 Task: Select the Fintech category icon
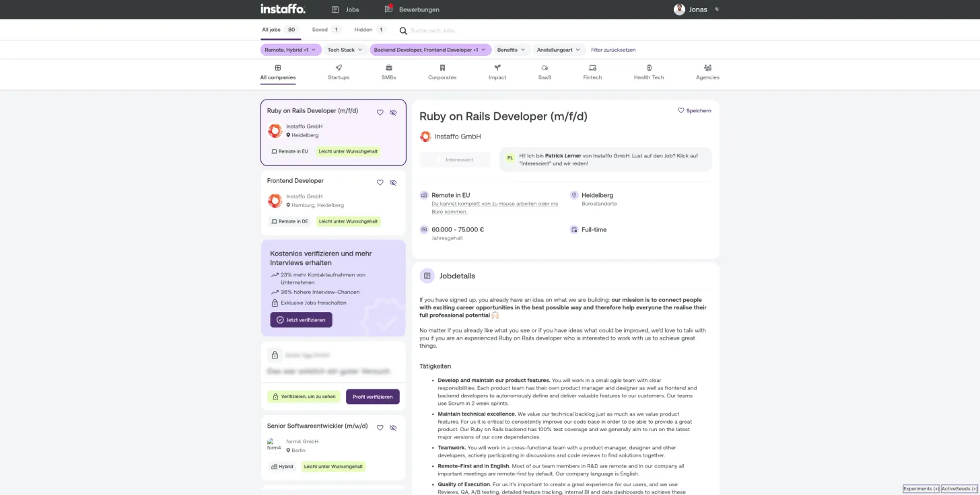click(592, 68)
